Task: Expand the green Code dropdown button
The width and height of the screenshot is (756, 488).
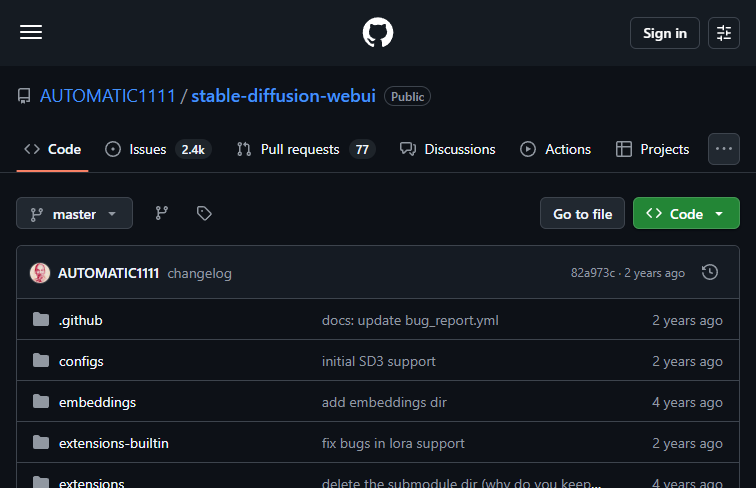Action: (686, 213)
